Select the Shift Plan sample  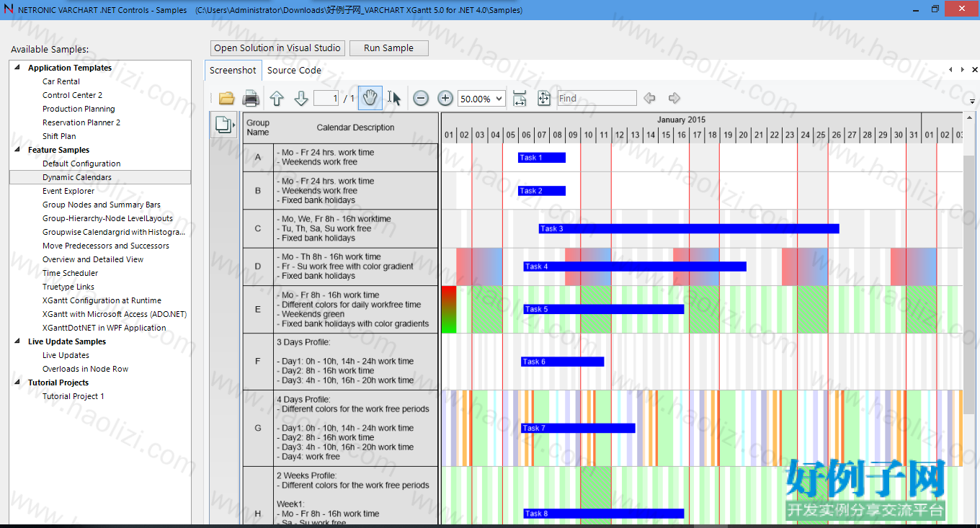[59, 136]
